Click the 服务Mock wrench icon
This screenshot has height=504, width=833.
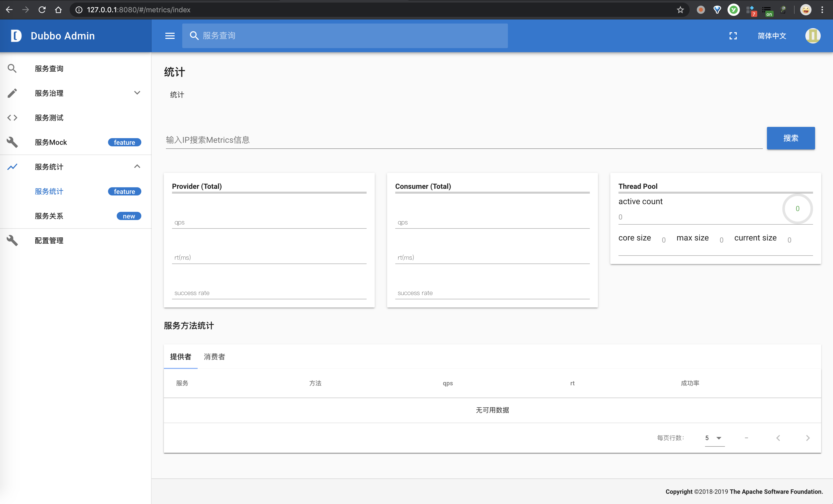pyautogui.click(x=12, y=142)
